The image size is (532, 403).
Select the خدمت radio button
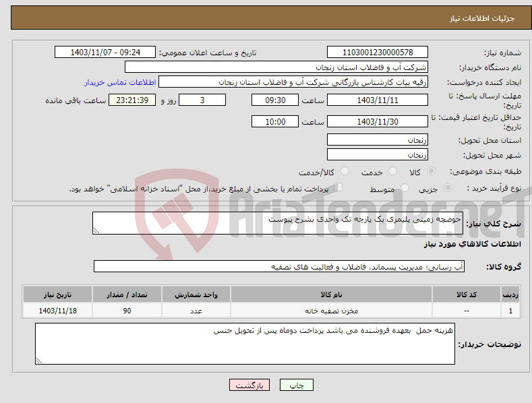pos(392,171)
